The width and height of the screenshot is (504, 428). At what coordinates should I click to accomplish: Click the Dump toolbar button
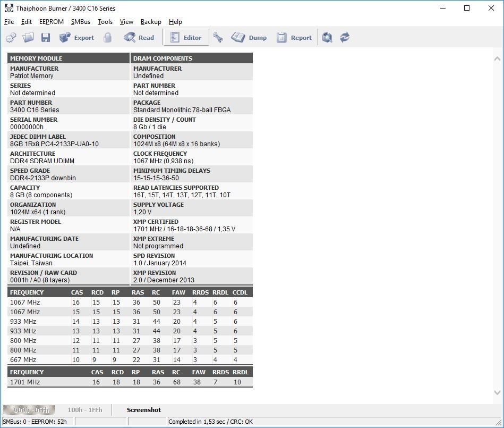[x=249, y=38]
